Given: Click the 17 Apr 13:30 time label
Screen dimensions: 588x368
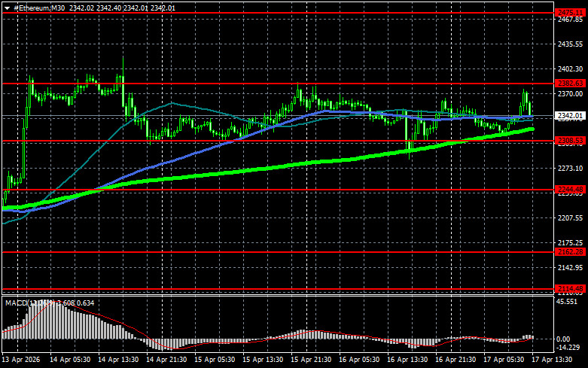Looking at the screenshot, I should click(552, 360).
